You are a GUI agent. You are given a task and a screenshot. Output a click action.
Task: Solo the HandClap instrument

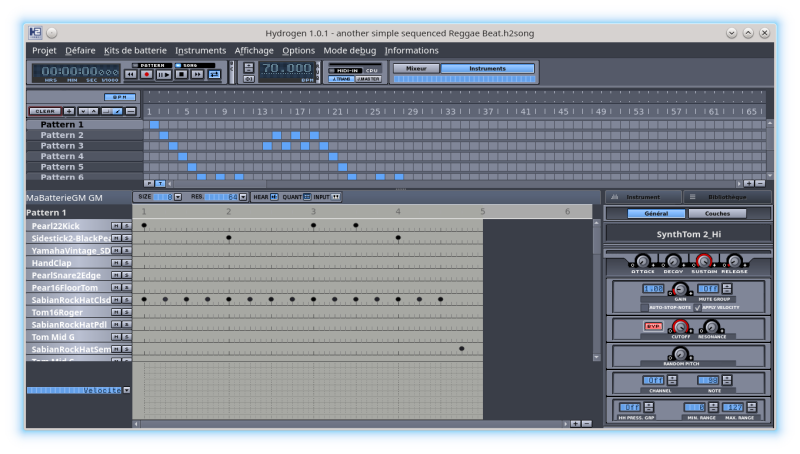[x=127, y=263]
